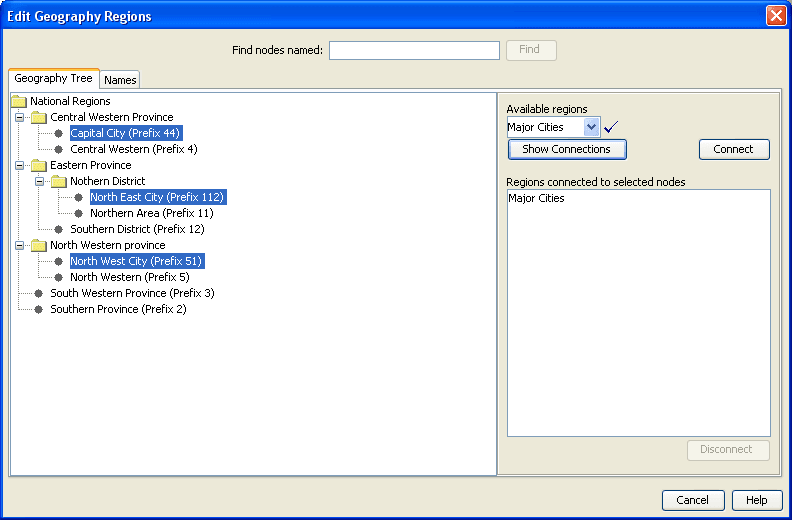Select Capital City (Prefix 44) node
The width and height of the screenshot is (792, 520).
tap(126, 133)
